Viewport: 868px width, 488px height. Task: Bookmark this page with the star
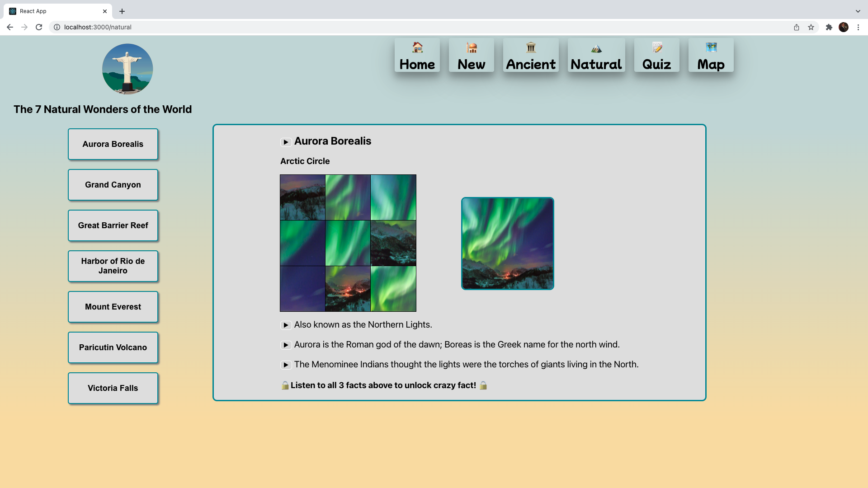click(x=811, y=27)
